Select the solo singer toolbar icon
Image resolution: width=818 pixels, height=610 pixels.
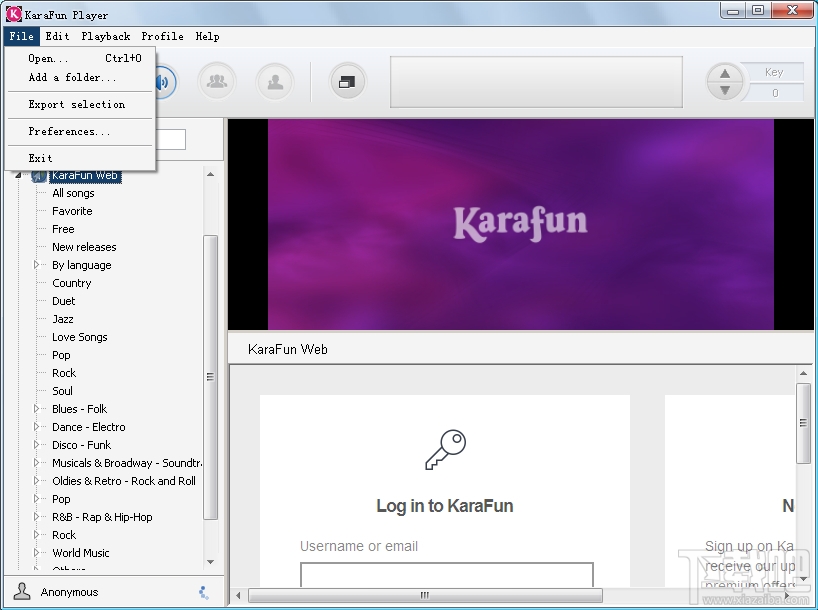pos(275,82)
